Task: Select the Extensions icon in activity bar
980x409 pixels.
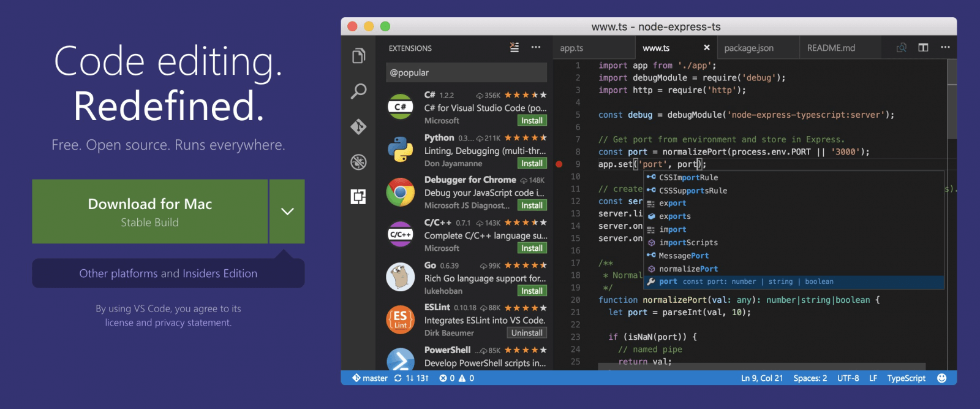Action: click(x=359, y=196)
